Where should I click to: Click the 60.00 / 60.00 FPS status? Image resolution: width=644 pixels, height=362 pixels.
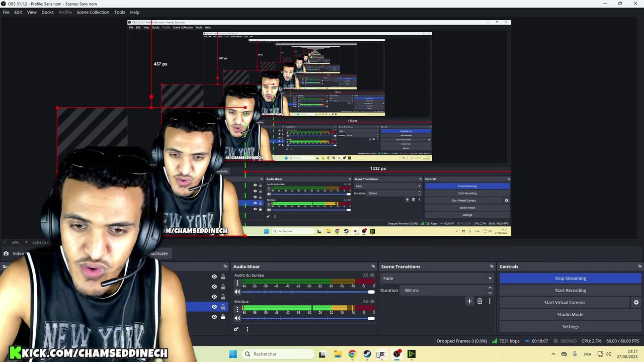(623, 341)
